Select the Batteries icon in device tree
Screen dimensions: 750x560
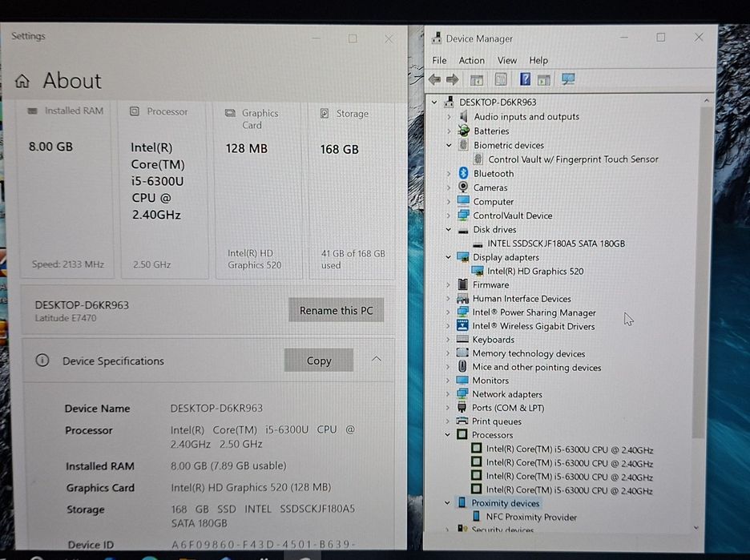coord(463,131)
